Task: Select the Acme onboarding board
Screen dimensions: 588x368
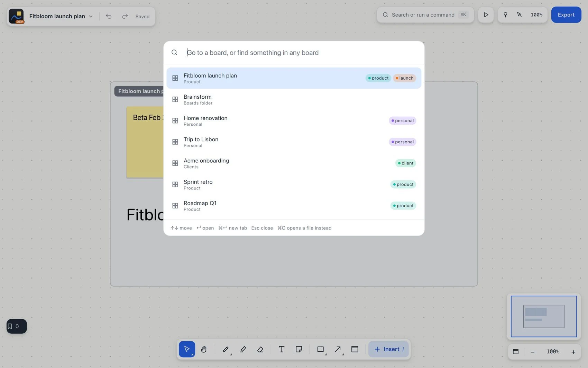Action: pos(294,163)
